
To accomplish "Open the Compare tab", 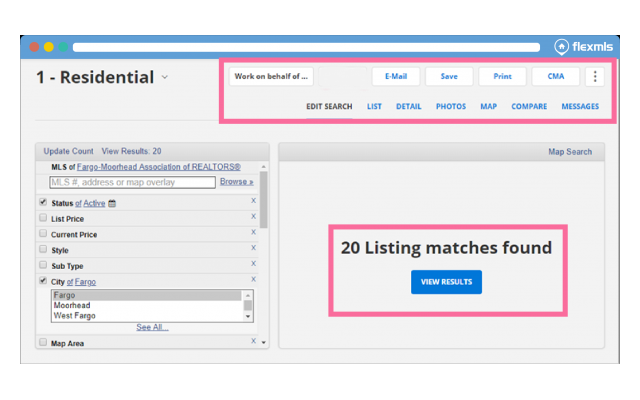I will pos(529,106).
